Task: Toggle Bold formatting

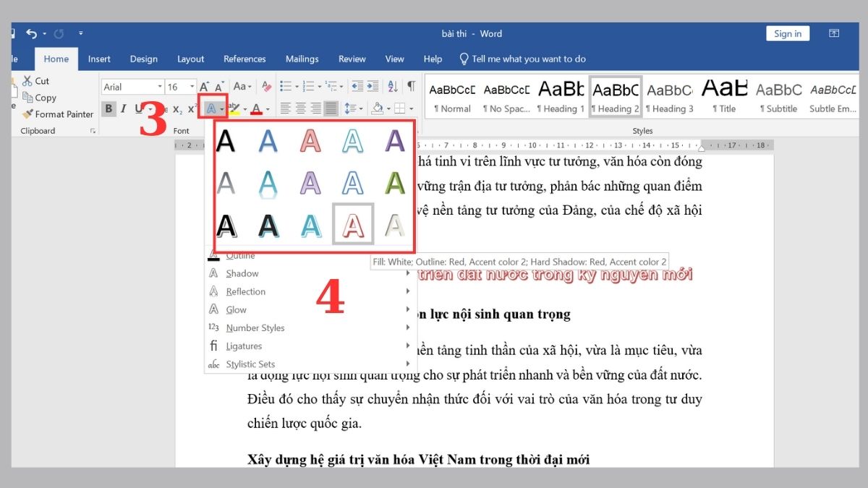Action: click(109, 109)
